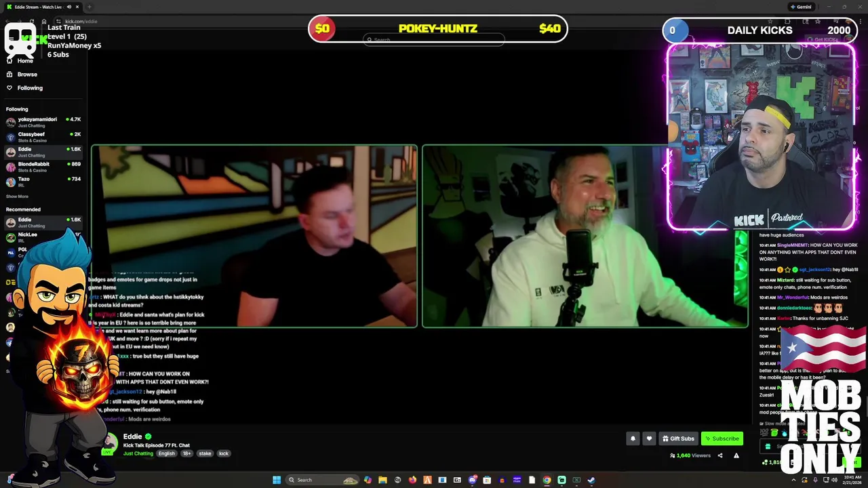Click the Gift Subs button
The image size is (868, 488).
678,439
